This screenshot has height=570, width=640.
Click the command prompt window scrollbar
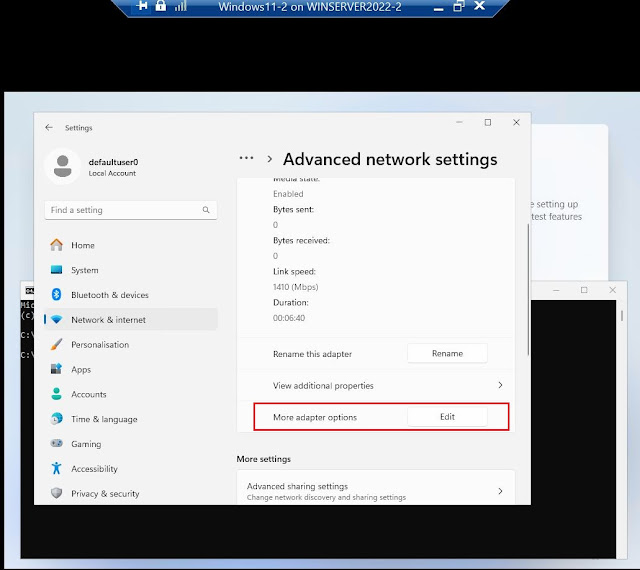tap(622, 315)
